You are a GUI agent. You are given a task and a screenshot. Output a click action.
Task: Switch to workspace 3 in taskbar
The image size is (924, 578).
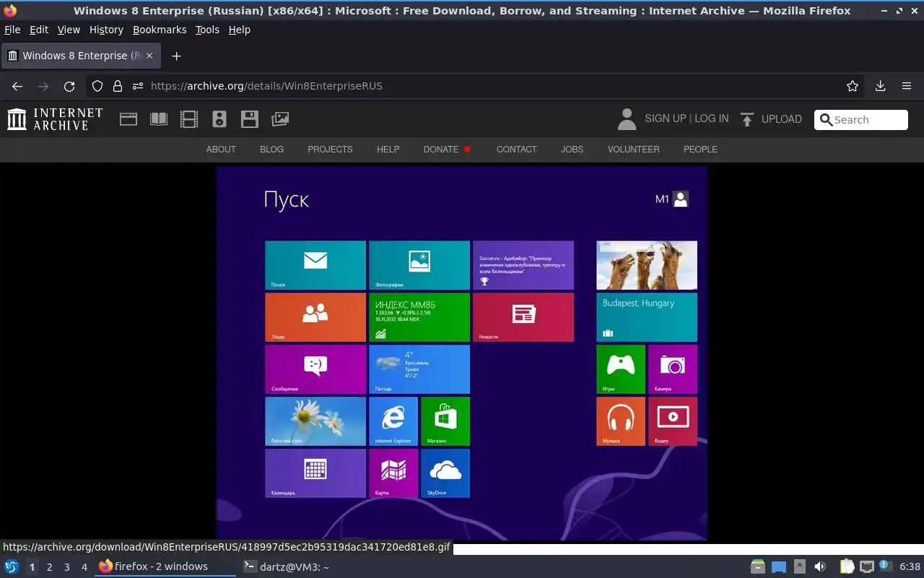pos(66,567)
